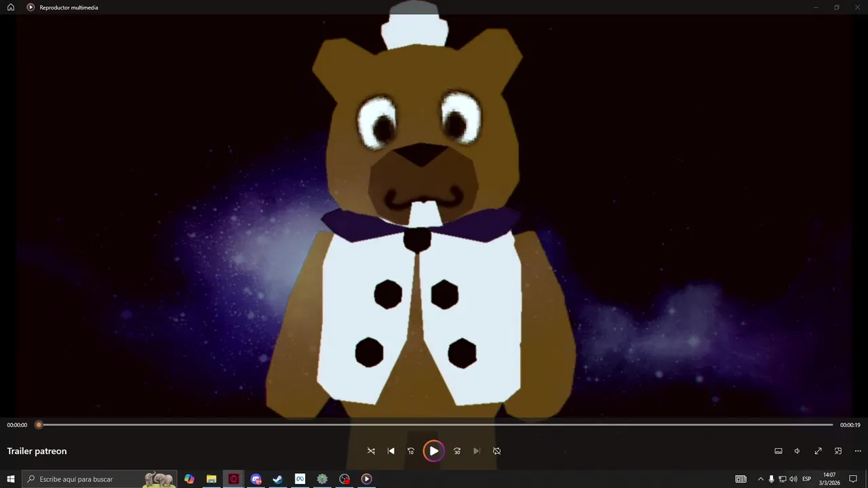Open the subtitles and captions menu
Viewport: 868px width, 488px height.
[778, 451]
